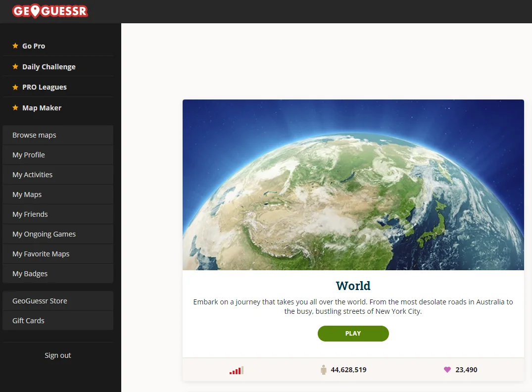Image resolution: width=532 pixels, height=392 pixels.
Task: Open My Activities page
Action: click(32, 175)
